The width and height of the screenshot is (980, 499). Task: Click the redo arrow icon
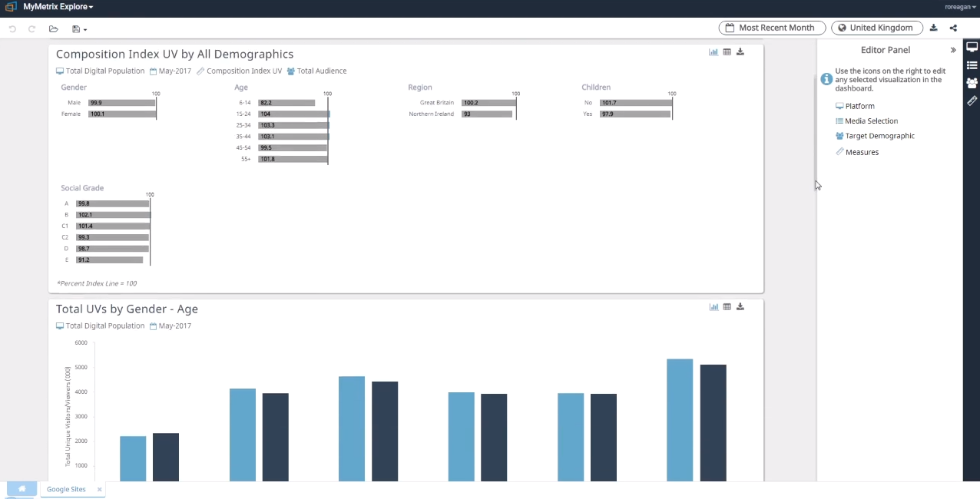click(32, 29)
